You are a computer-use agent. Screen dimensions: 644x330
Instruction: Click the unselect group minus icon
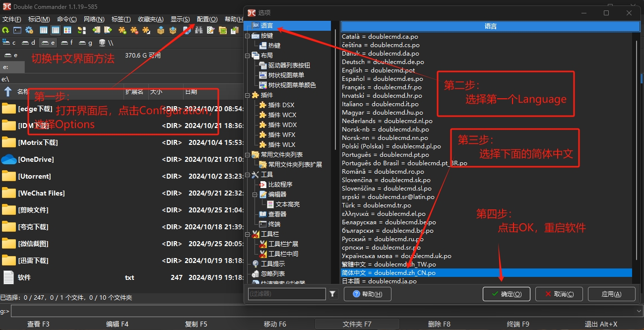coord(134,30)
